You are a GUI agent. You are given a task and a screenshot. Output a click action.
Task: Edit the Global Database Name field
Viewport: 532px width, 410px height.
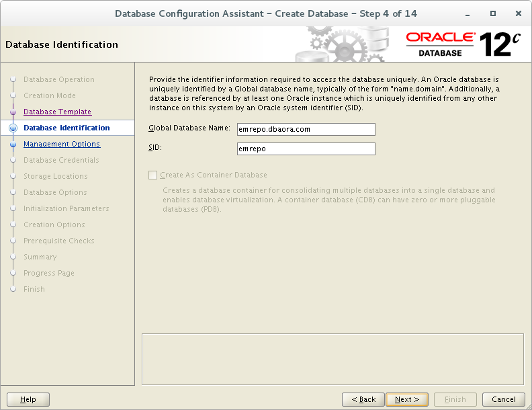306,129
